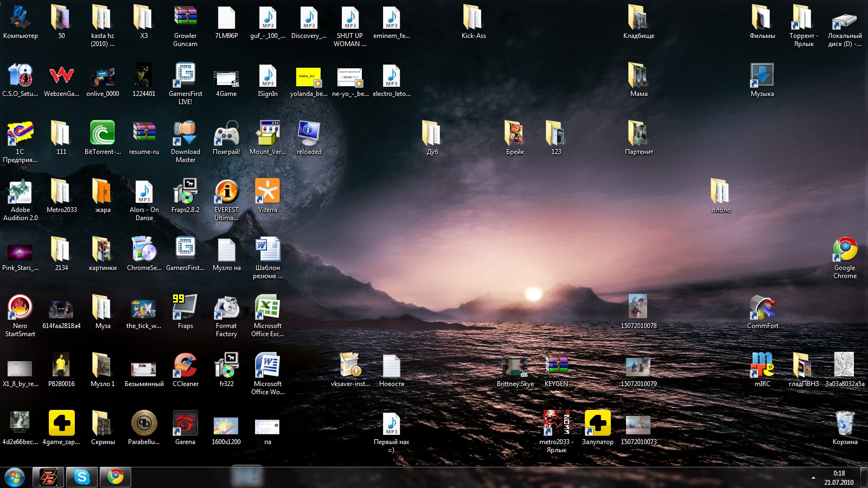Select the Garena desktop shortcut
This screenshot has height=488, width=868.
pos(185,423)
